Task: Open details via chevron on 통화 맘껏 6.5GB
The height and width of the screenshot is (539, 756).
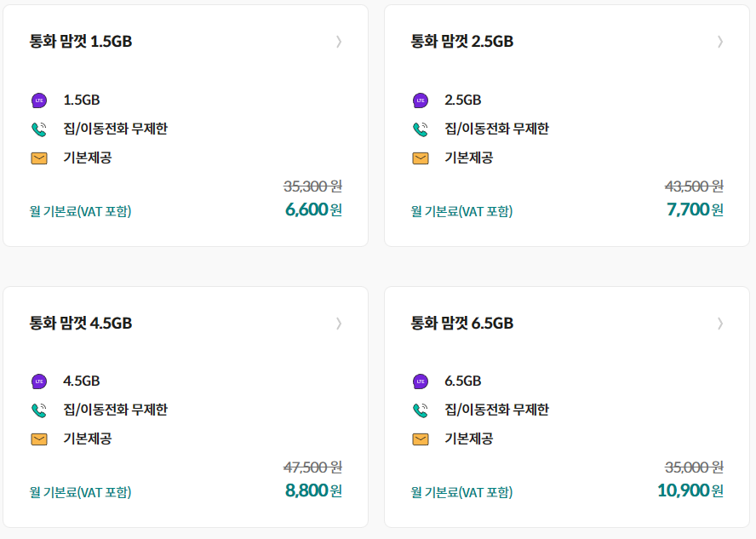Action: [720, 324]
